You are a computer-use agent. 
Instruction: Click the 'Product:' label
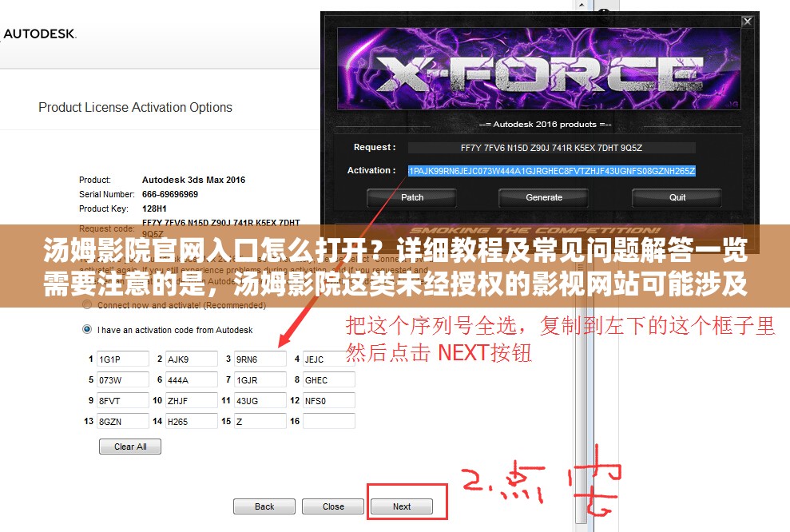(x=95, y=180)
